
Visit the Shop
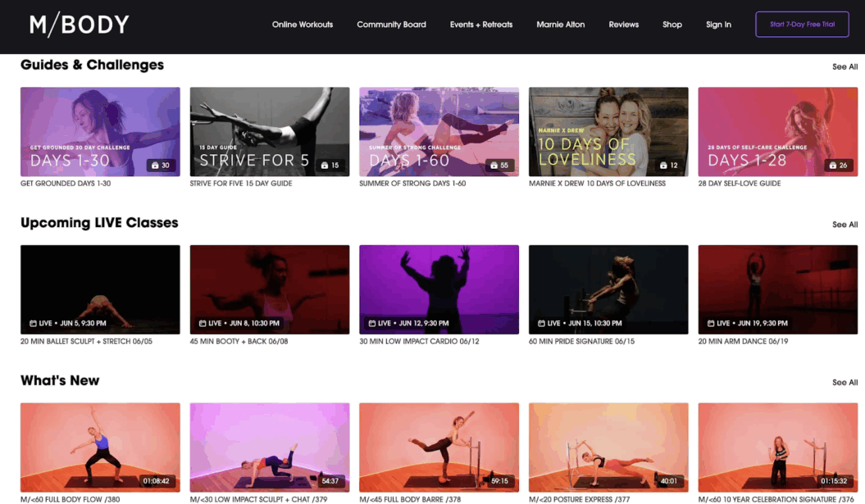pos(672,25)
